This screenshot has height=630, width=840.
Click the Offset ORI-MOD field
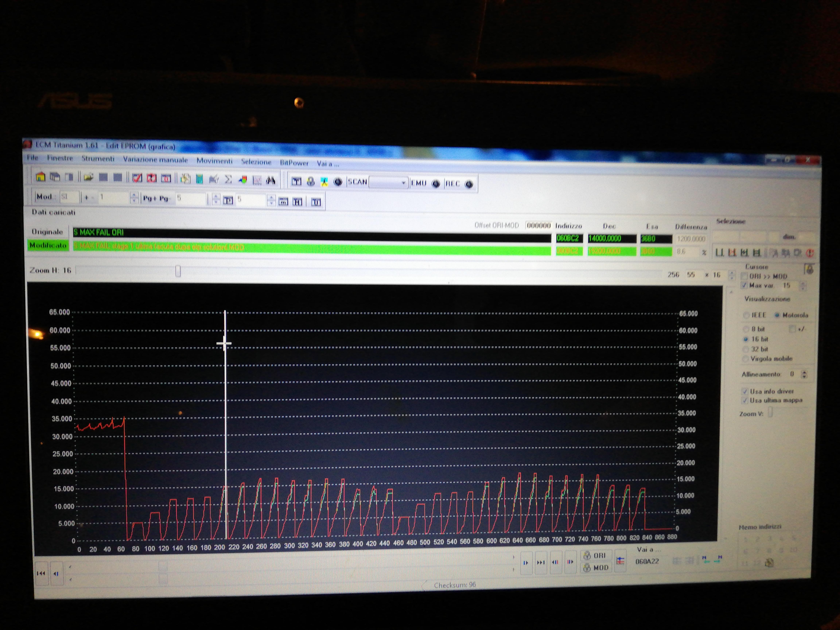pyautogui.click(x=538, y=225)
